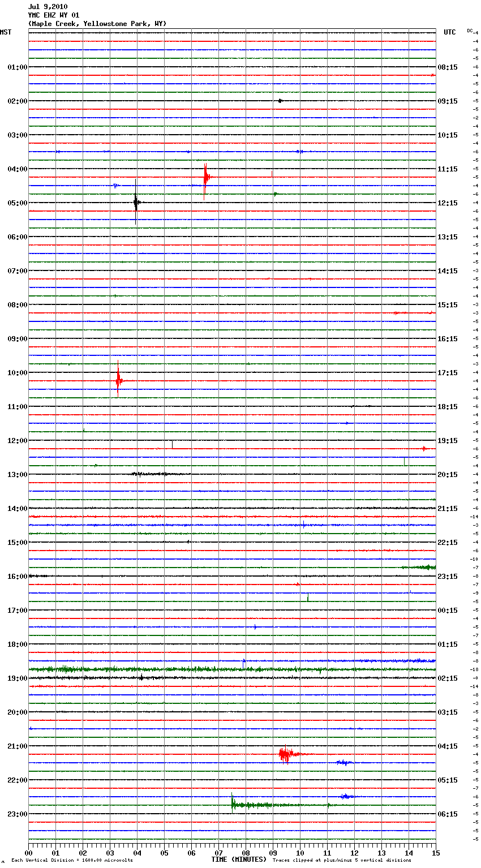Click '(Maple Creek, Yellowstone Park, WY)' location text
Image resolution: width=481 pixels, height=868 pixels.
click(97, 24)
